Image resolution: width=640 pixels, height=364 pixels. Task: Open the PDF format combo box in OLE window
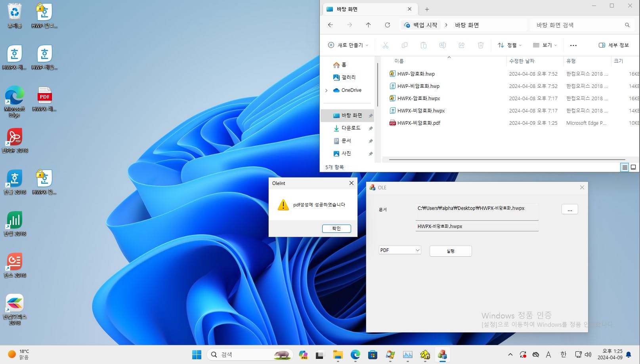click(x=400, y=250)
